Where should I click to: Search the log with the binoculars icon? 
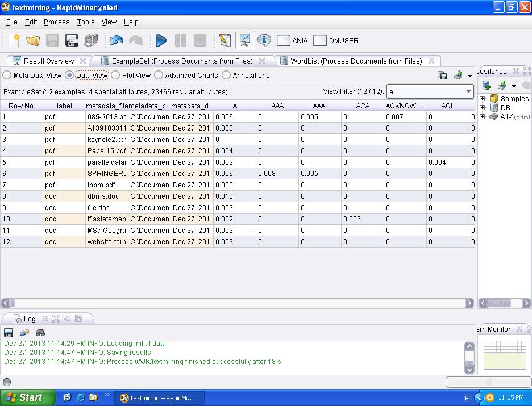point(40,332)
